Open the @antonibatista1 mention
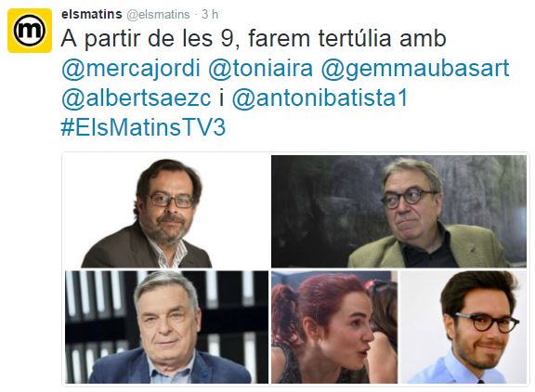Screen dimensions: 535x392 (x=320, y=98)
